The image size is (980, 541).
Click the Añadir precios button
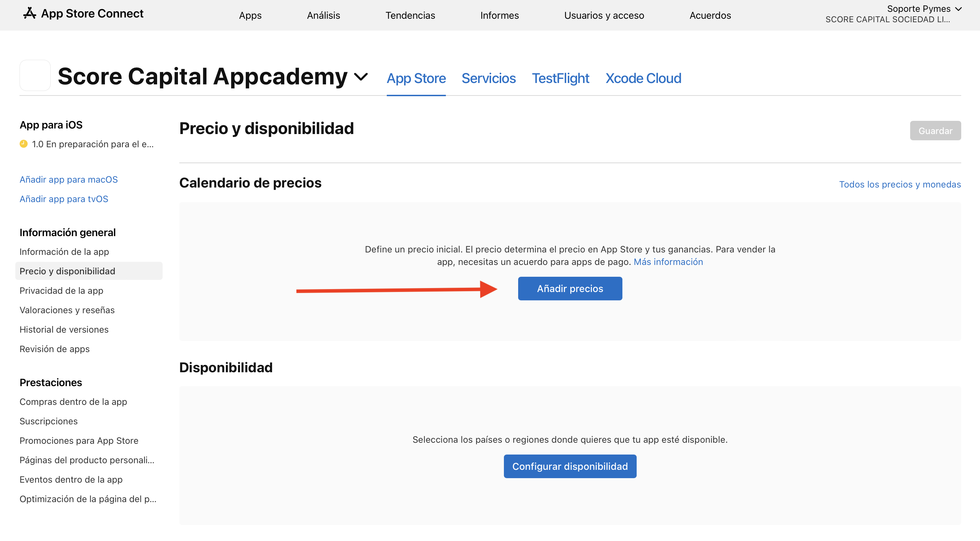(570, 289)
